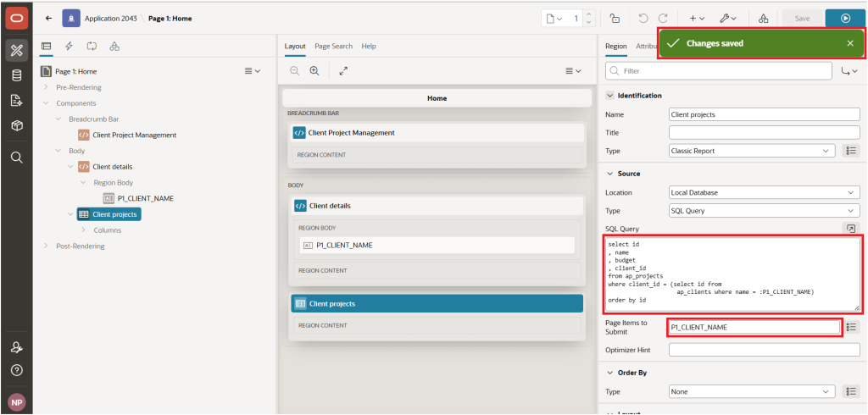Viewport: 868px width, 415px height.
Task: Go back using the left arrow
Action: [x=48, y=19]
